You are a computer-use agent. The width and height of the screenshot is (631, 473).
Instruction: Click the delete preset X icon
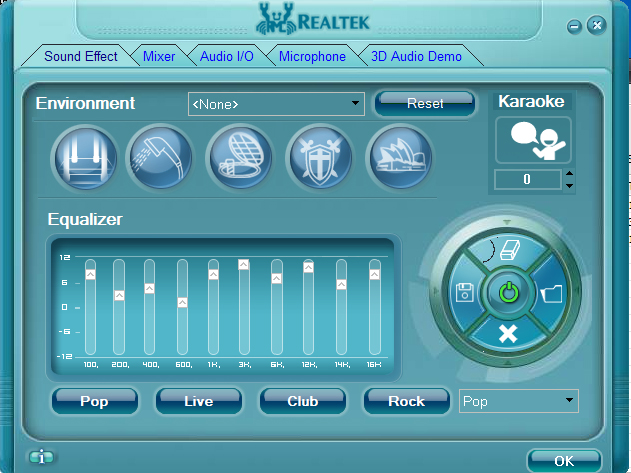coord(508,334)
